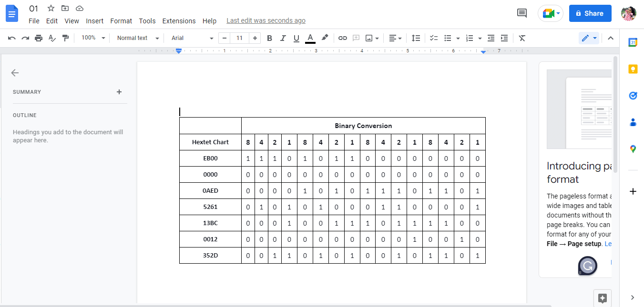
Task: Close the document outline with back arrow
Action: 15,73
